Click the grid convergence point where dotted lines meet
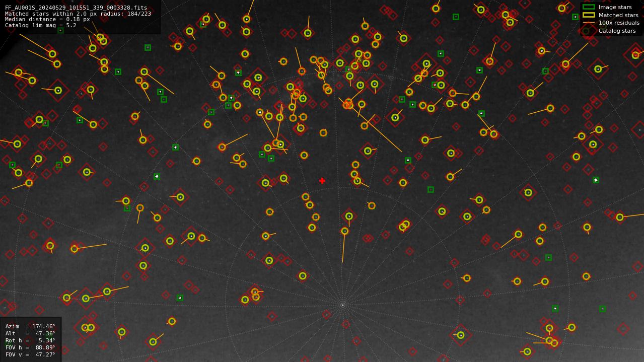Viewport: 644px width, 362px height. (343, 305)
